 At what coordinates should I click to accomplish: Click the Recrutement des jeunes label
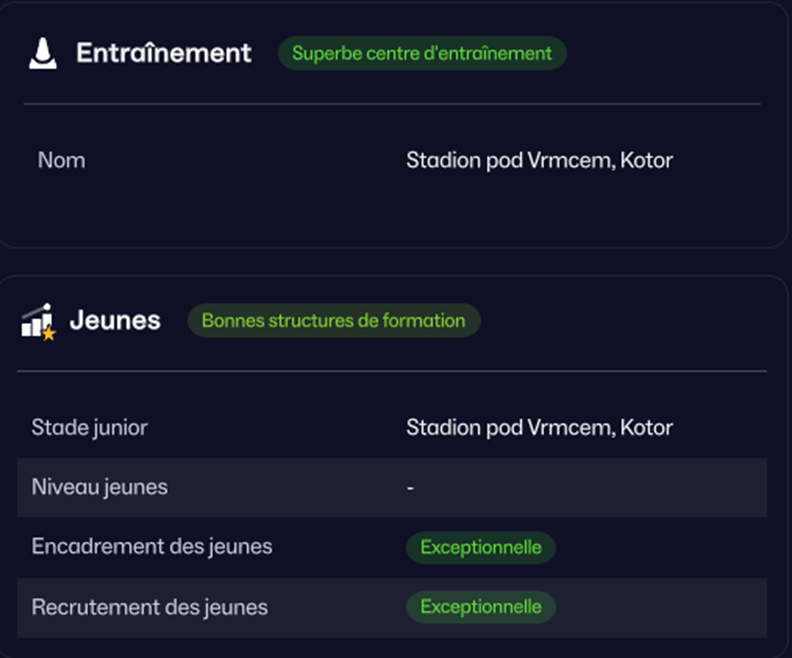[150, 607]
